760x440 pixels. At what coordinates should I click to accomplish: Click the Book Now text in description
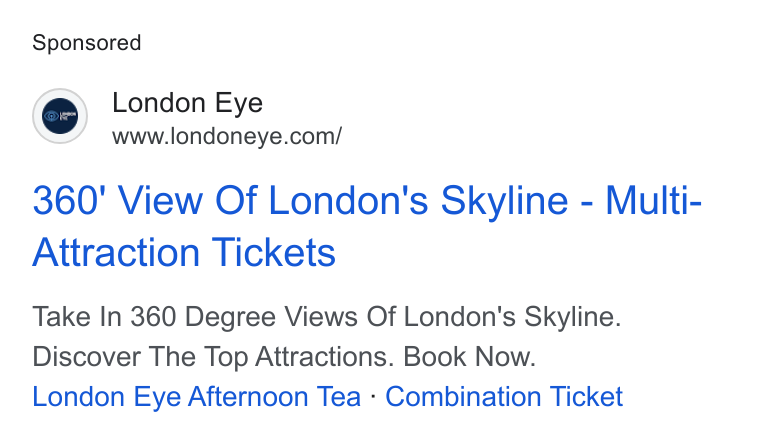click(x=469, y=357)
